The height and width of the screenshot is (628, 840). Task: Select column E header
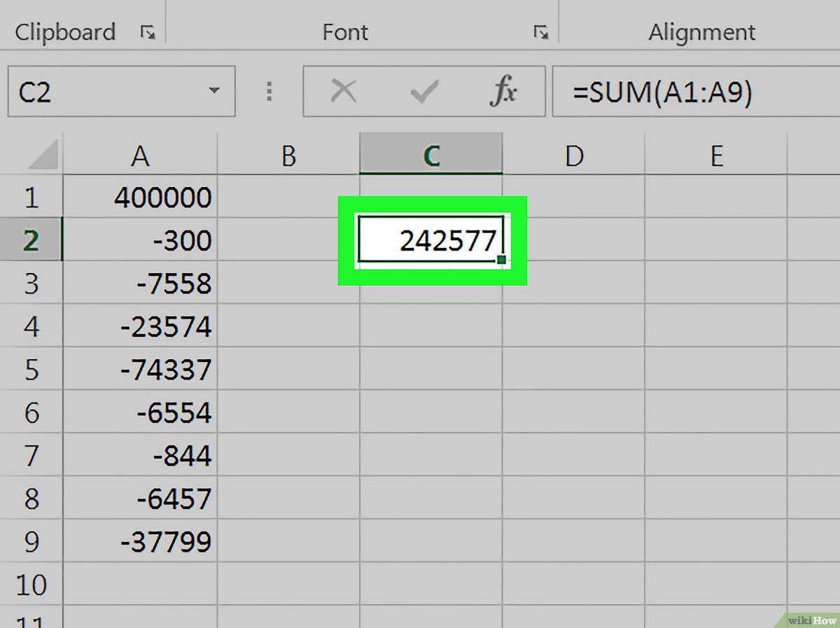[x=715, y=156]
